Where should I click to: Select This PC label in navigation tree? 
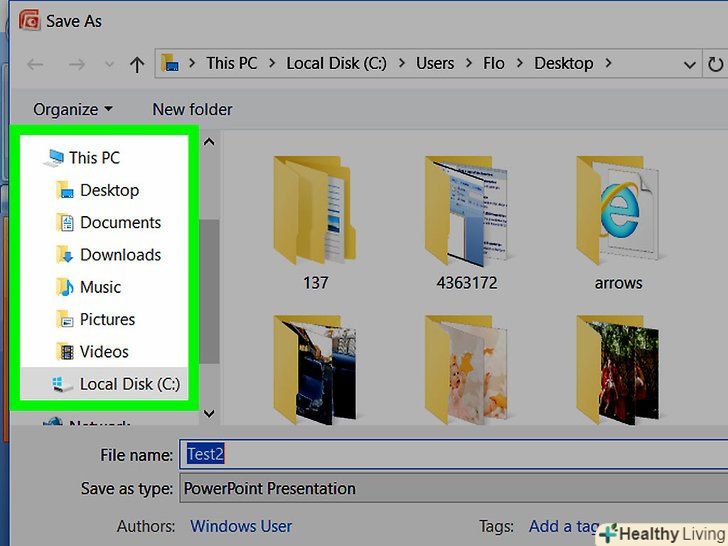coord(95,158)
